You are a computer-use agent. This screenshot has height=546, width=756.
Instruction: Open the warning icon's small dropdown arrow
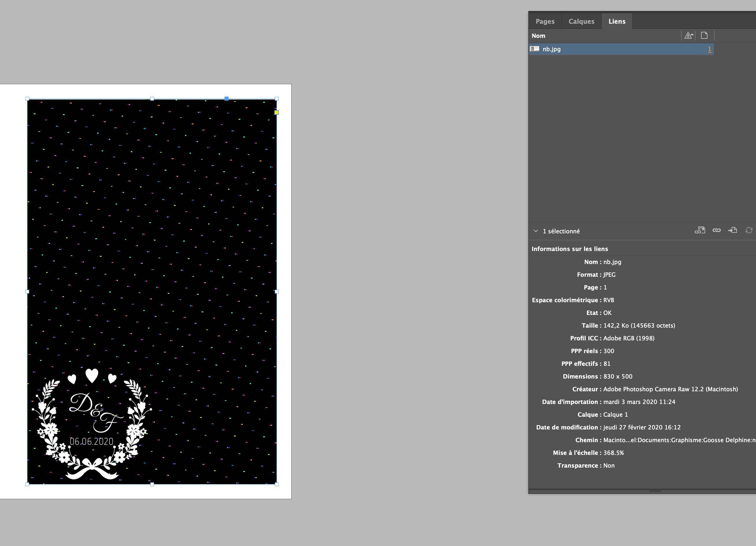coord(692,34)
